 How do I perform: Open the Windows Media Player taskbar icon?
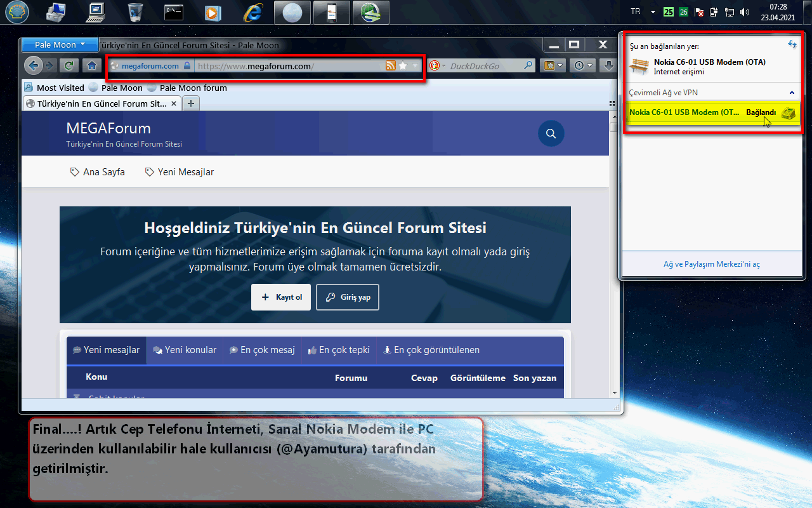(x=213, y=12)
